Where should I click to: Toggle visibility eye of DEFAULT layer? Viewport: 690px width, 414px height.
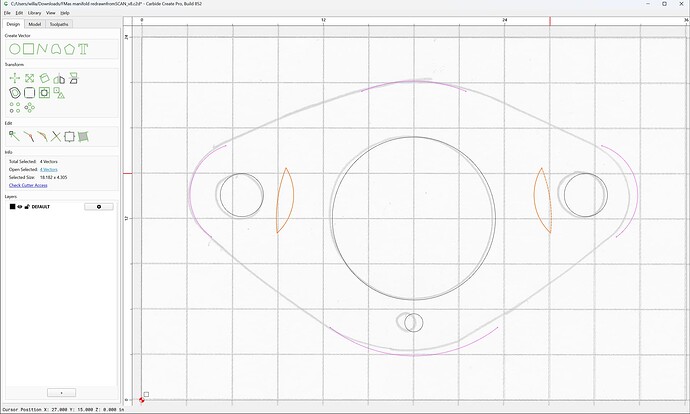tap(19, 206)
